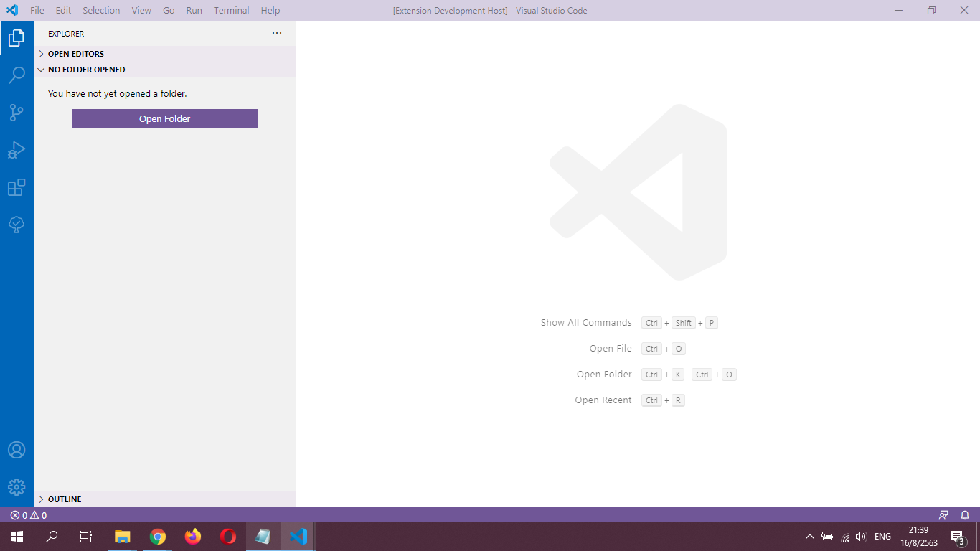Screen dimensions: 980x551
Task: Click the Open Folder button
Action: pos(165,118)
